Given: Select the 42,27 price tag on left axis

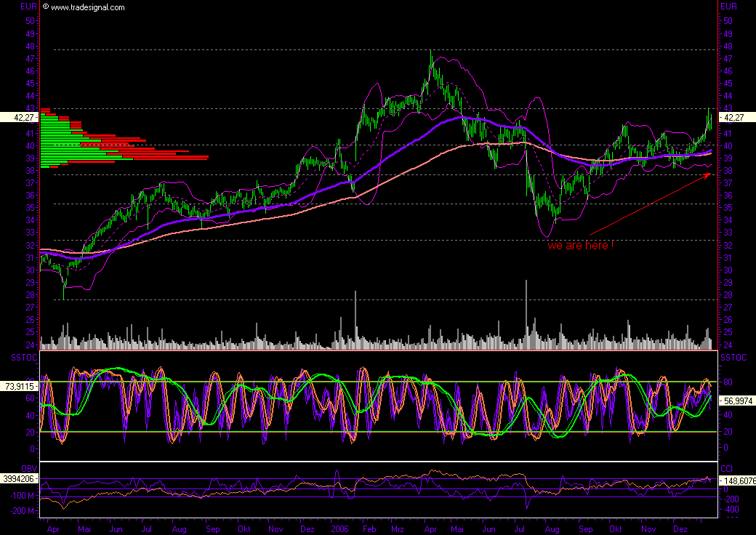Looking at the screenshot, I should (x=19, y=116).
